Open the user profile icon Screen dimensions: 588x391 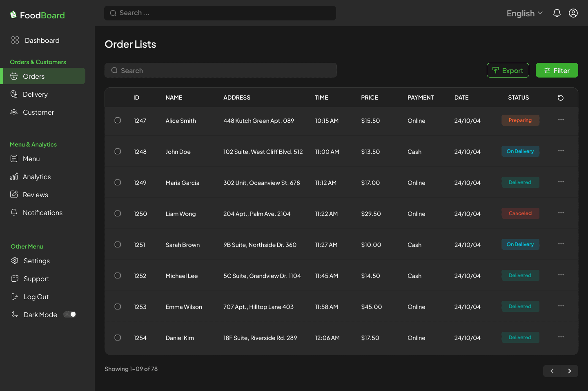click(573, 13)
